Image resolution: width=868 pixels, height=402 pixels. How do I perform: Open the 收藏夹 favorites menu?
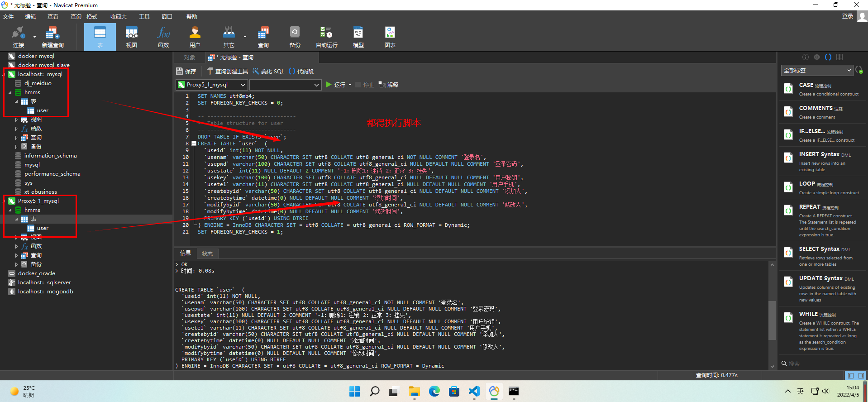click(x=119, y=16)
